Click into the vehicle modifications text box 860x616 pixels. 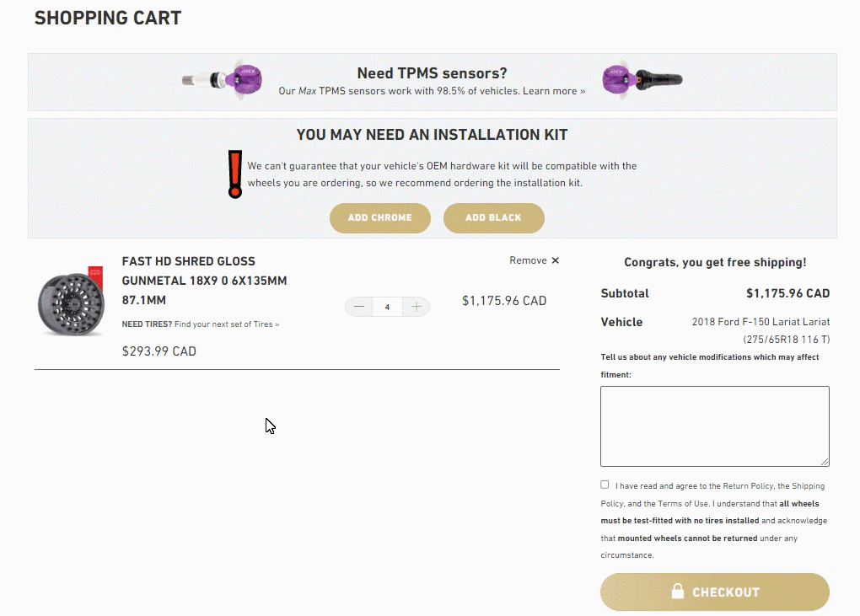tap(714, 426)
